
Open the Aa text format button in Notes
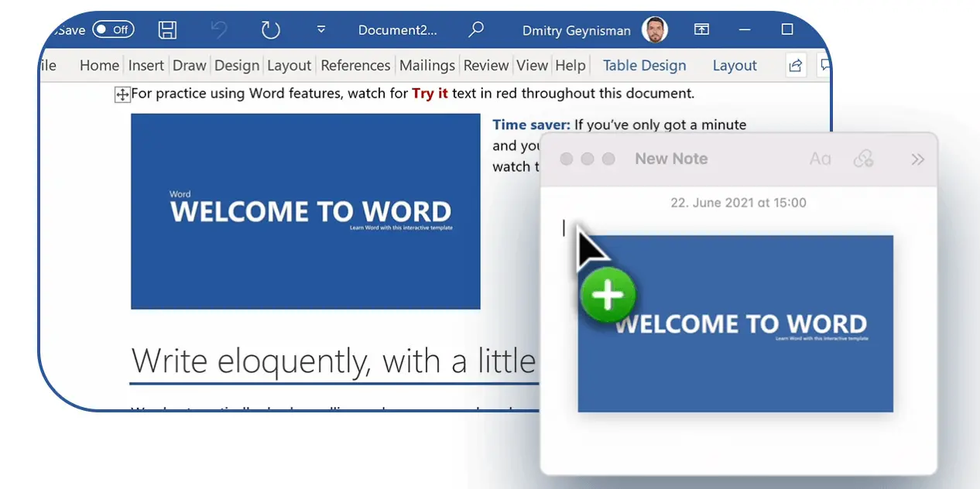coord(820,159)
